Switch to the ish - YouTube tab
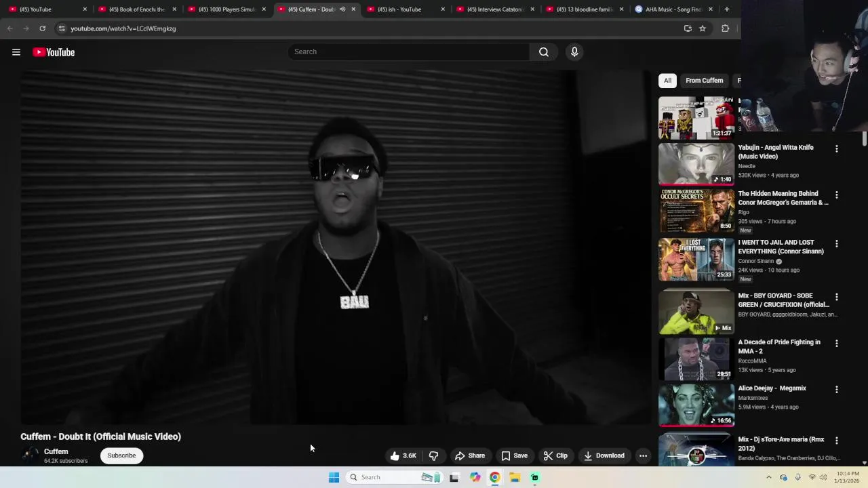868x488 pixels. tap(406, 9)
